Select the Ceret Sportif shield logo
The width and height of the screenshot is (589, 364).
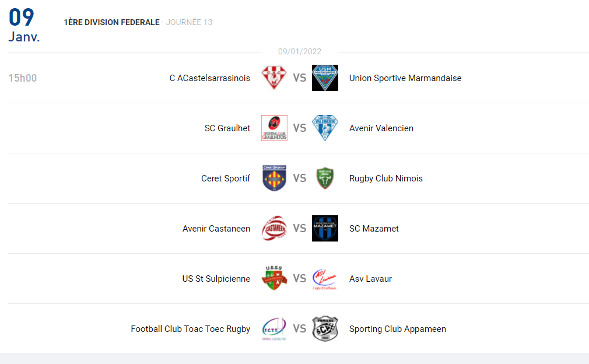point(274,178)
